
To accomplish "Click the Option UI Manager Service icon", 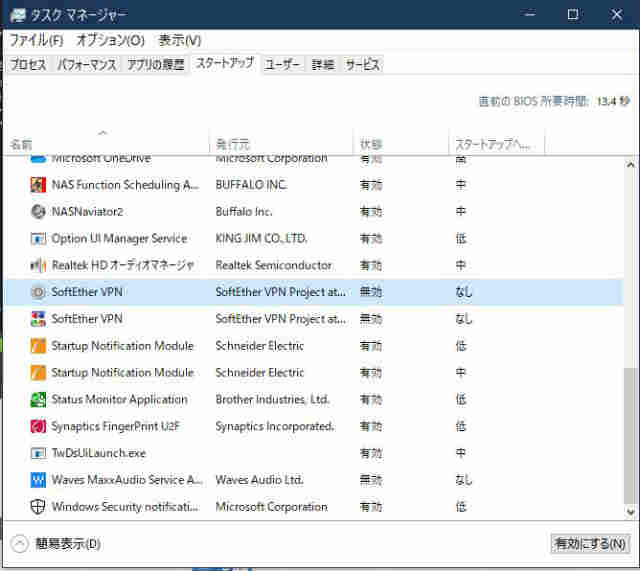I will click(38, 239).
